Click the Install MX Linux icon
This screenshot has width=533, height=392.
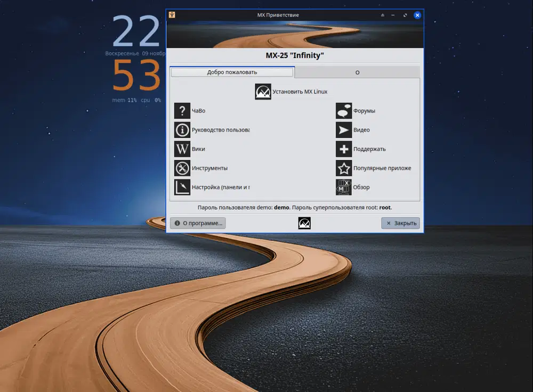[263, 92]
